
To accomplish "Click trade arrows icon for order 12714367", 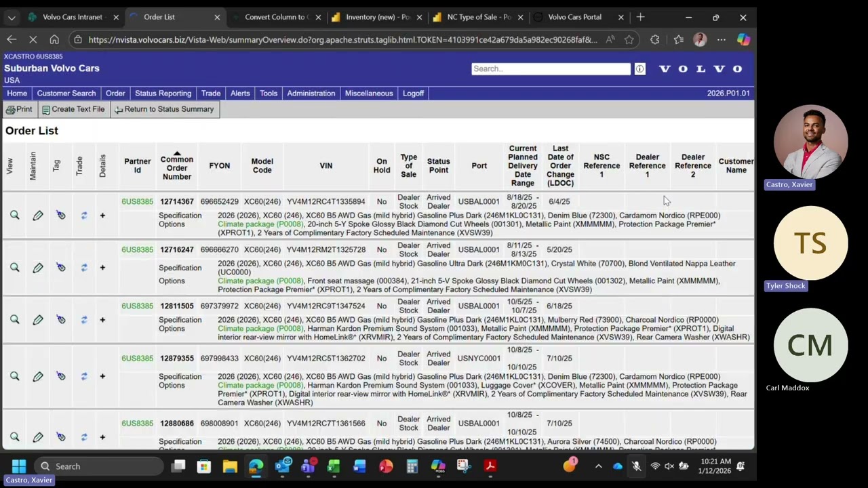I will [84, 216].
